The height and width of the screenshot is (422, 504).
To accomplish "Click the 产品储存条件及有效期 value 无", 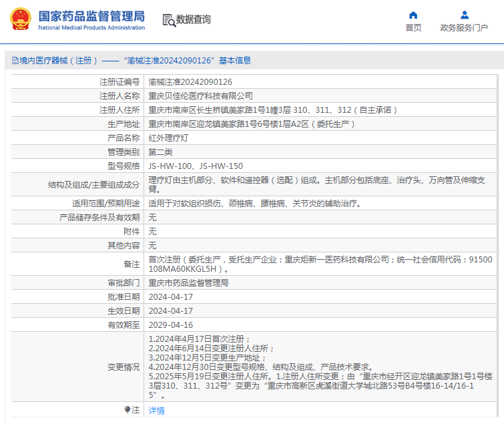I will click(x=152, y=218).
